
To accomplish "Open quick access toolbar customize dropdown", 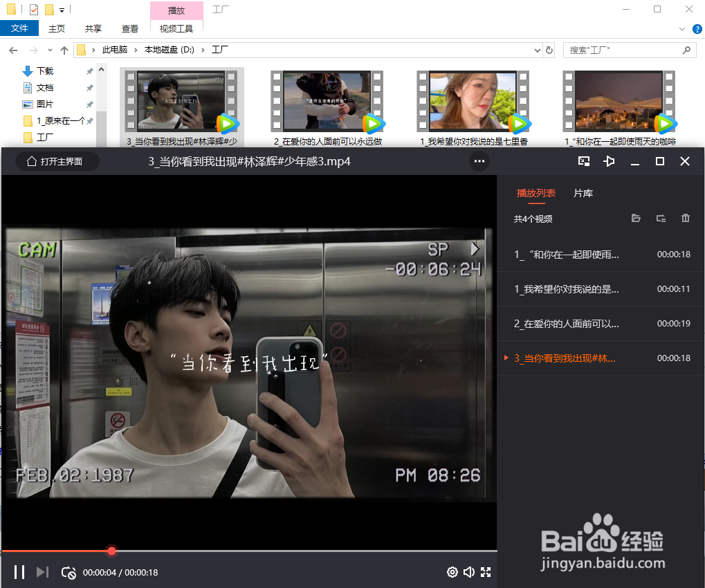I will point(62,10).
